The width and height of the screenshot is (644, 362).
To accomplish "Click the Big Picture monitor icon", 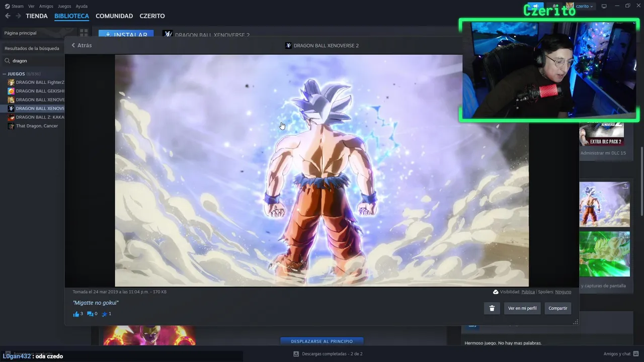I will click(604, 6).
